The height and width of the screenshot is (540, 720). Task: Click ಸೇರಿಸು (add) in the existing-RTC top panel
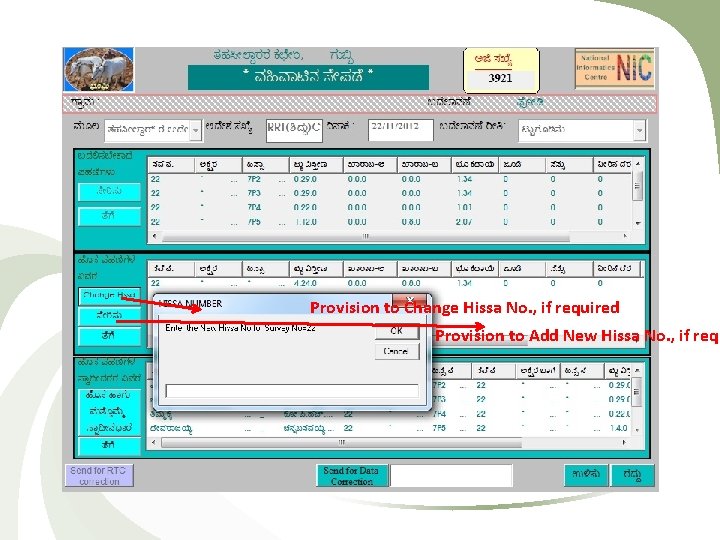109,191
